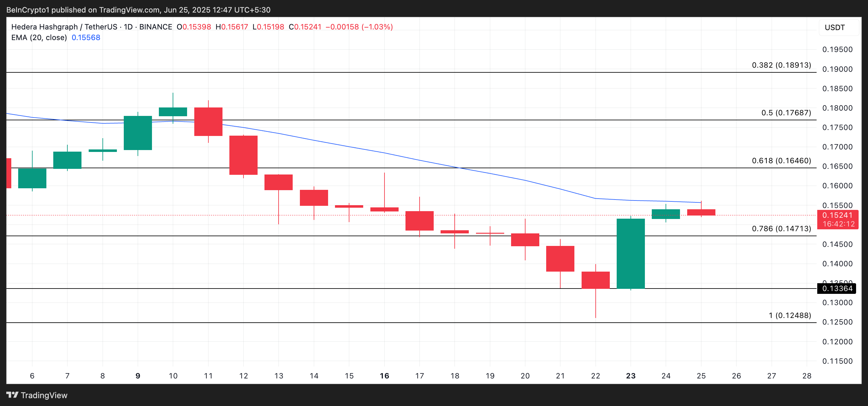The width and height of the screenshot is (868, 406).
Task: Click the black 0.13364 price line label
Action: [x=837, y=289]
